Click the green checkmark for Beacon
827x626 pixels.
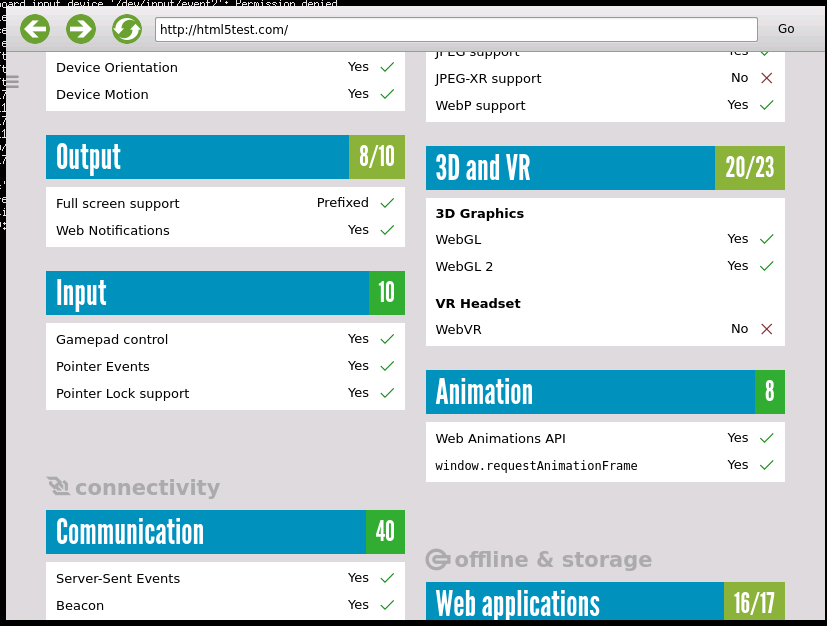tap(387, 605)
